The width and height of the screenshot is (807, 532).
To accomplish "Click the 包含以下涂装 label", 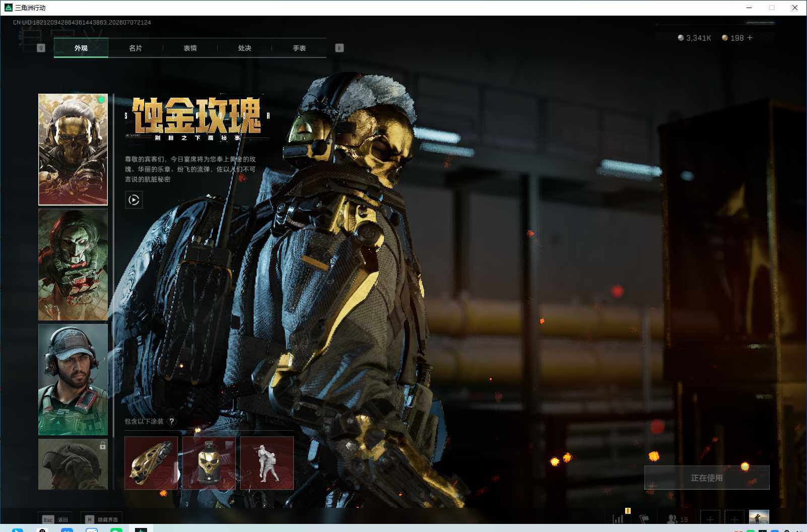I will 144,421.
